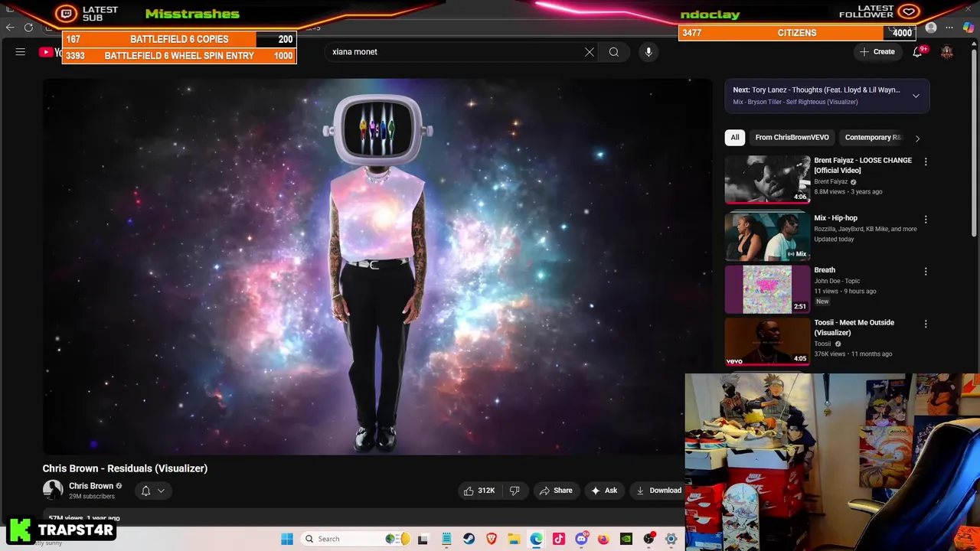Start voice search with microphone icon
Viewport: 980px width, 551px height.
click(x=648, y=52)
